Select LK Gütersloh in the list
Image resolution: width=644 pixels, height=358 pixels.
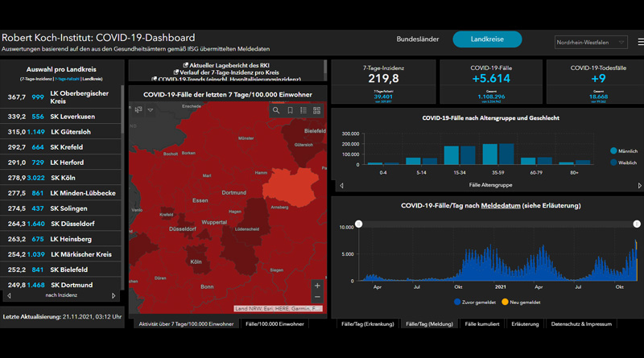60,132
